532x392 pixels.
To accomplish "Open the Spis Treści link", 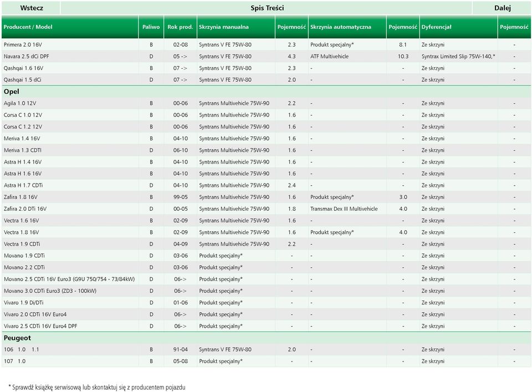I will point(267,8).
